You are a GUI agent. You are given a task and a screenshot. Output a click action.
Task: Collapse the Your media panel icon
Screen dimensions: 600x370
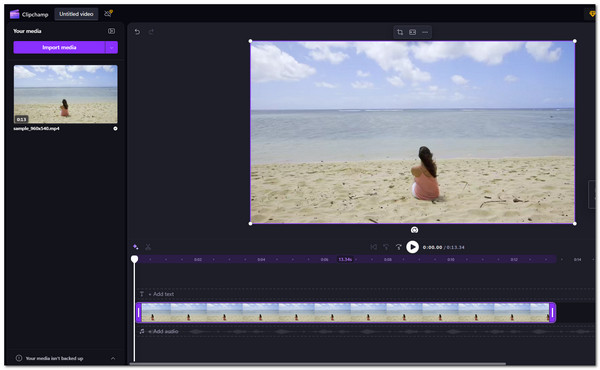click(111, 31)
